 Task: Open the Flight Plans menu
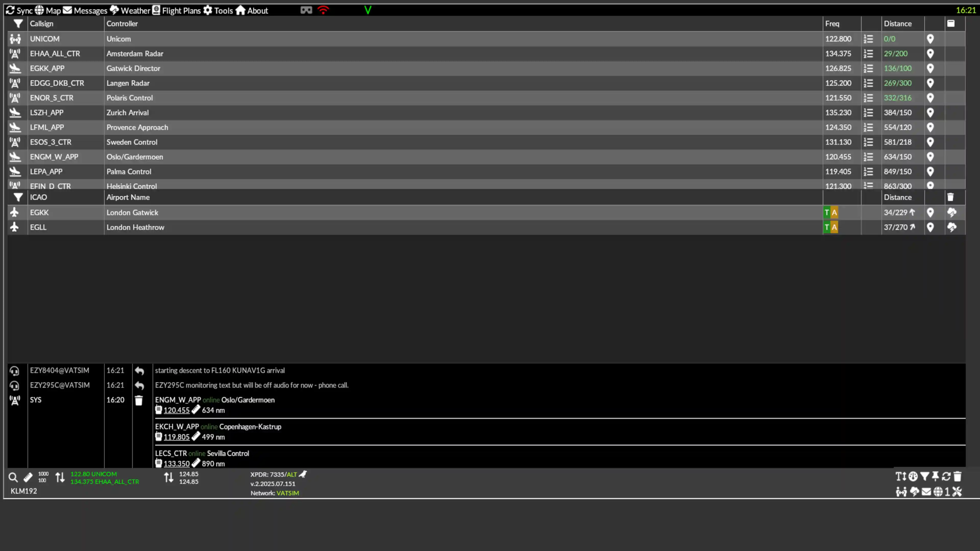point(177,10)
